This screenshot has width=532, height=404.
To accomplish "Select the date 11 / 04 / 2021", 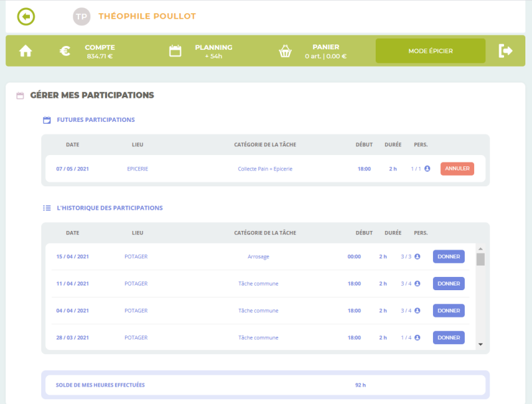I will coord(72,284).
